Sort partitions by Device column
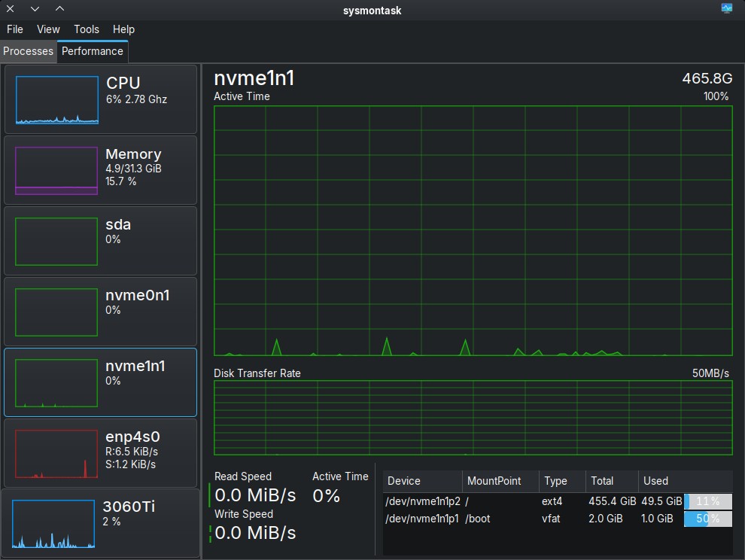The image size is (745, 560). pyautogui.click(x=421, y=481)
